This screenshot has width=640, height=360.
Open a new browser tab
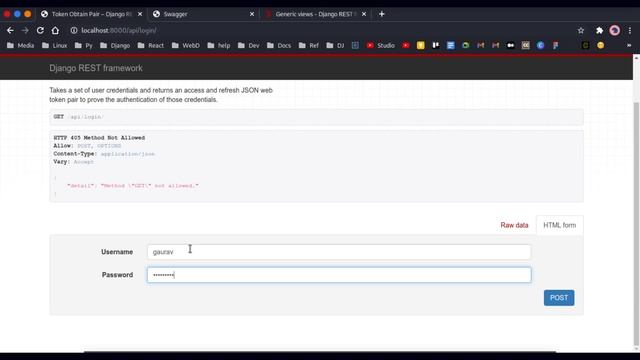[381, 14]
